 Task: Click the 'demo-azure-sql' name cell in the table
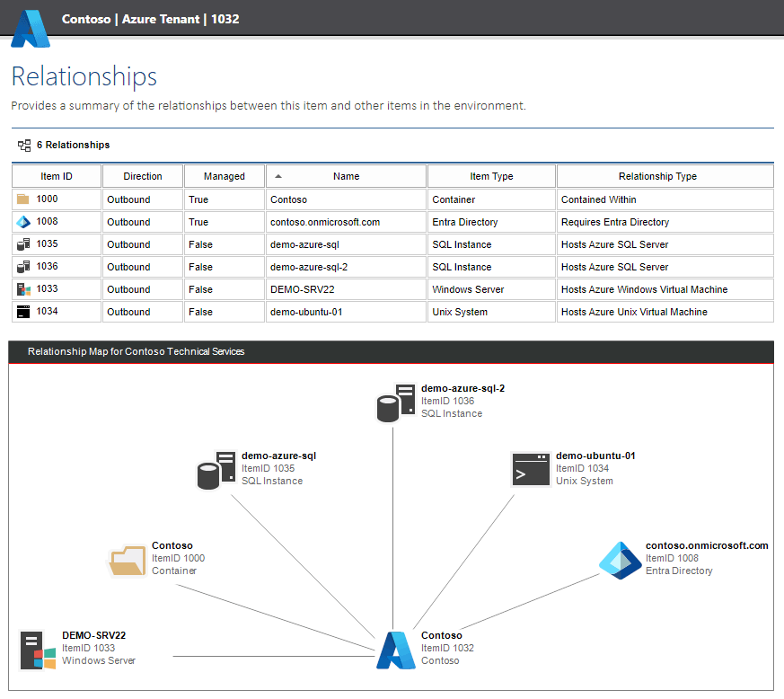click(346, 244)
